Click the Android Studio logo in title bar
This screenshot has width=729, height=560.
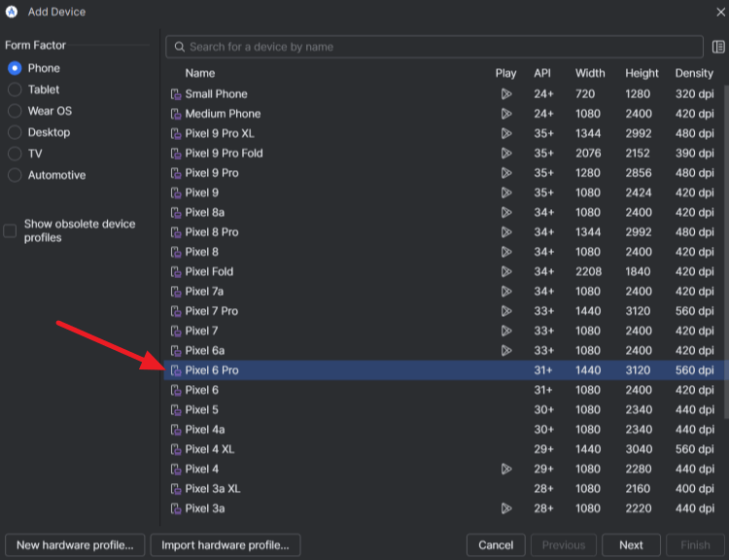tap(12, 12)
